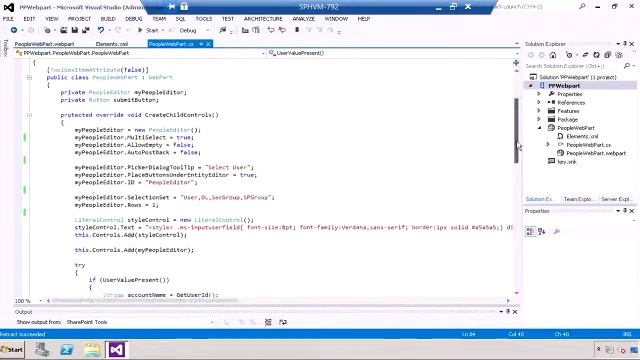The width and height of the screenshot is (640, 360).
Task: Open the member dropdown showing UserValuePresent()
Action: (393, 53)
